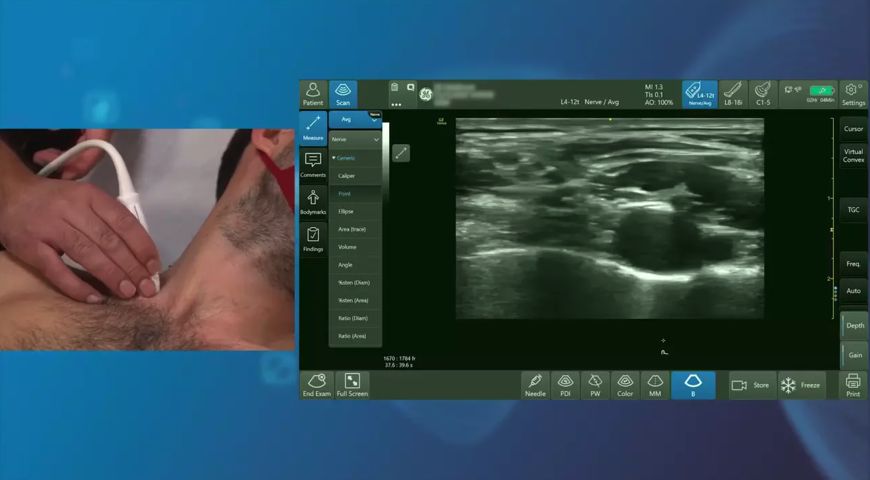Select %sten (Diam) measurement
Image resolution: width=870 pixels, height=480 pixels.
[355, 282]
